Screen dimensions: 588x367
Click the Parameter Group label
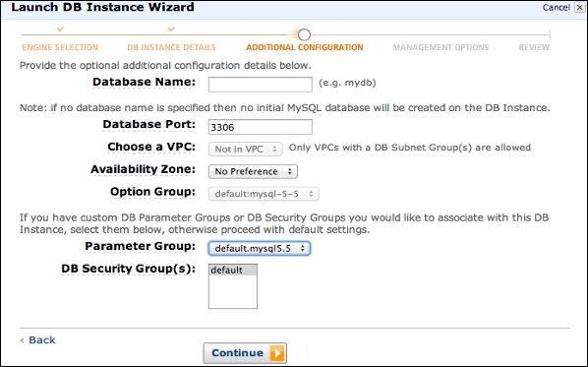[141, 247]
